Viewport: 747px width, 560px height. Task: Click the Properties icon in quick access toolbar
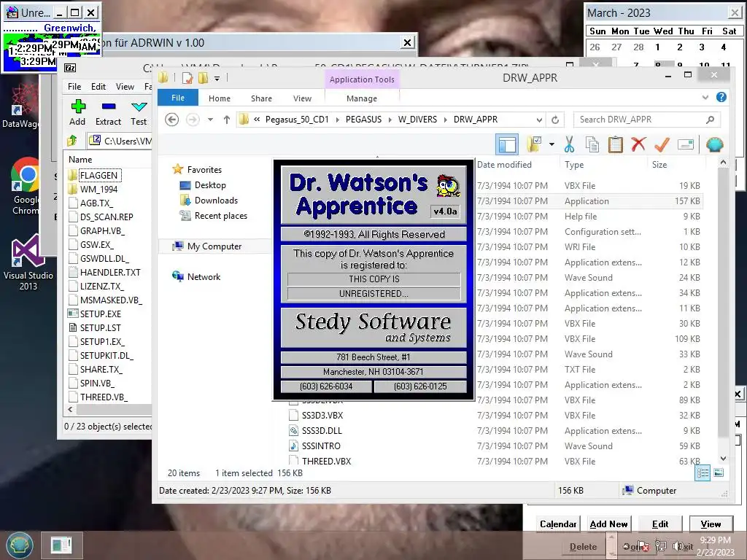pos(187,77)
